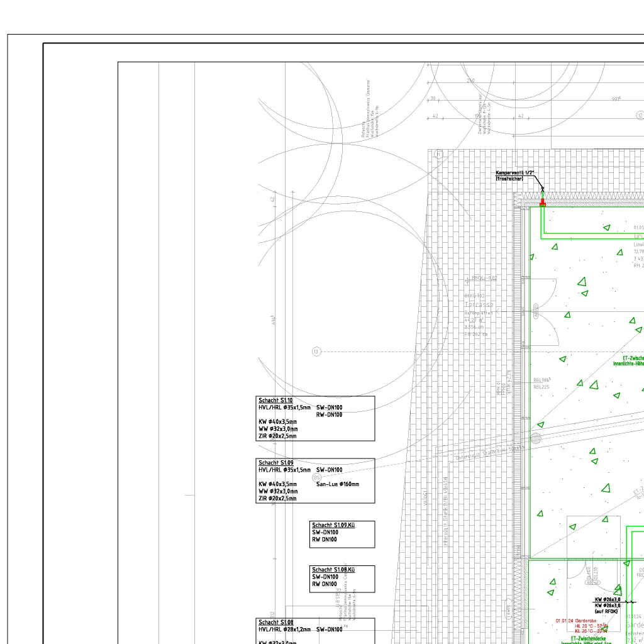Image resolution: width=644 pixels, height=644 pixels.
Task: Select grid axis bubble 12
Action: (x=640, y=115)
